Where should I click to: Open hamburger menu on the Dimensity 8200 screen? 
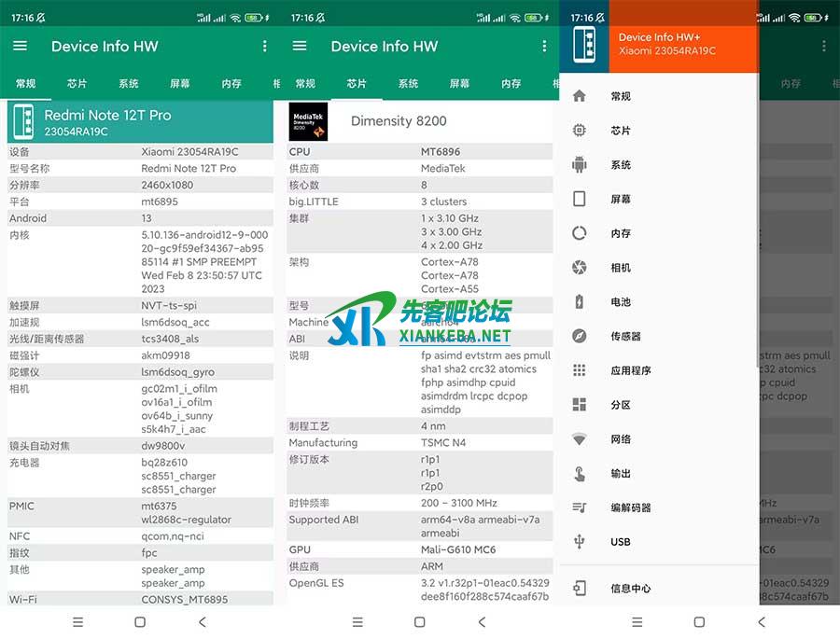point(300,46)
